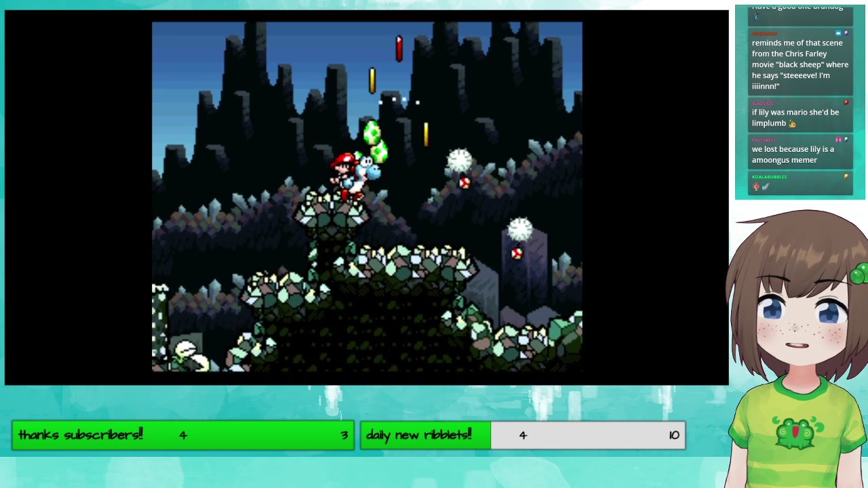868x488 pixels.
Task: Click the "black sheep" chat message
Action: click(x=800, y=64)
